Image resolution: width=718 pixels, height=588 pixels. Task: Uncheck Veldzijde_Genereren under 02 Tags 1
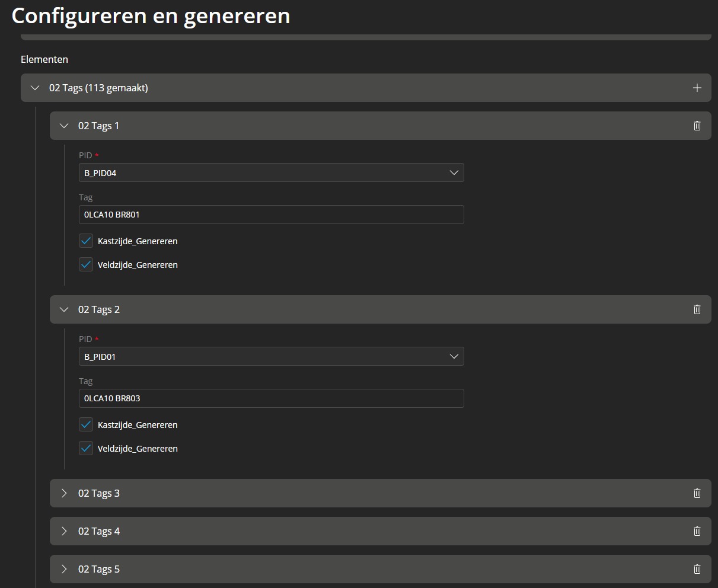pos(86,265)
